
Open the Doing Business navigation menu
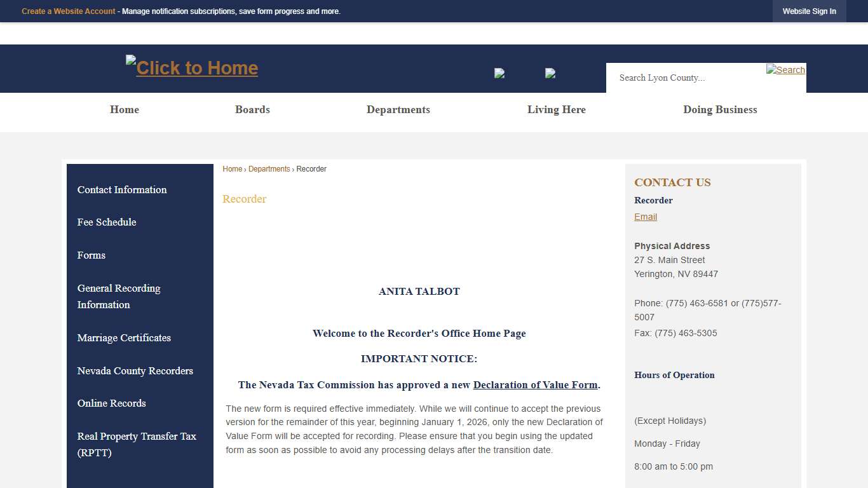pyautogui.click(x=720, y=109)
